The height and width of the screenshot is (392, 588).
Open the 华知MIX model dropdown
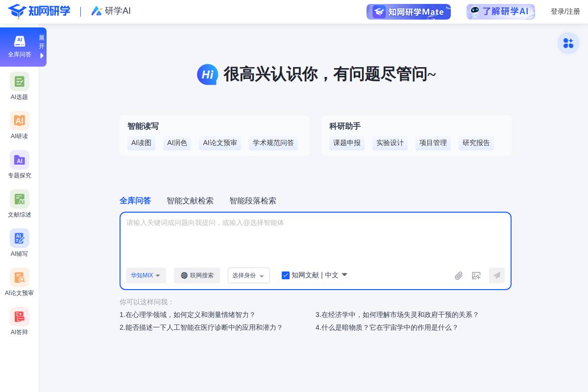[146, 275]
